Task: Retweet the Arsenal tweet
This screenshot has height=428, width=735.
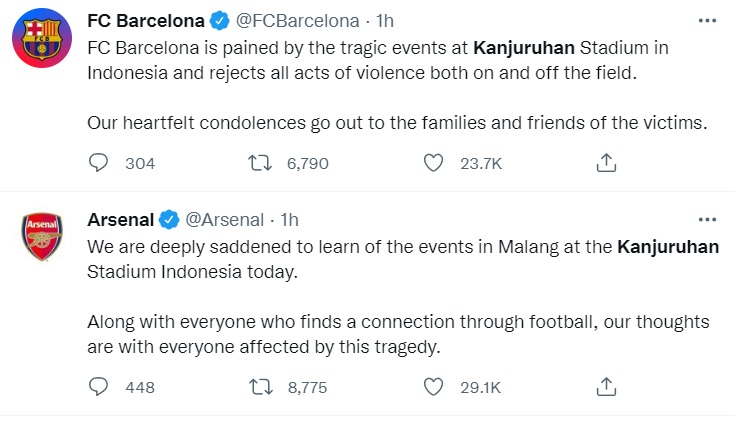Action: click(260, 387)
